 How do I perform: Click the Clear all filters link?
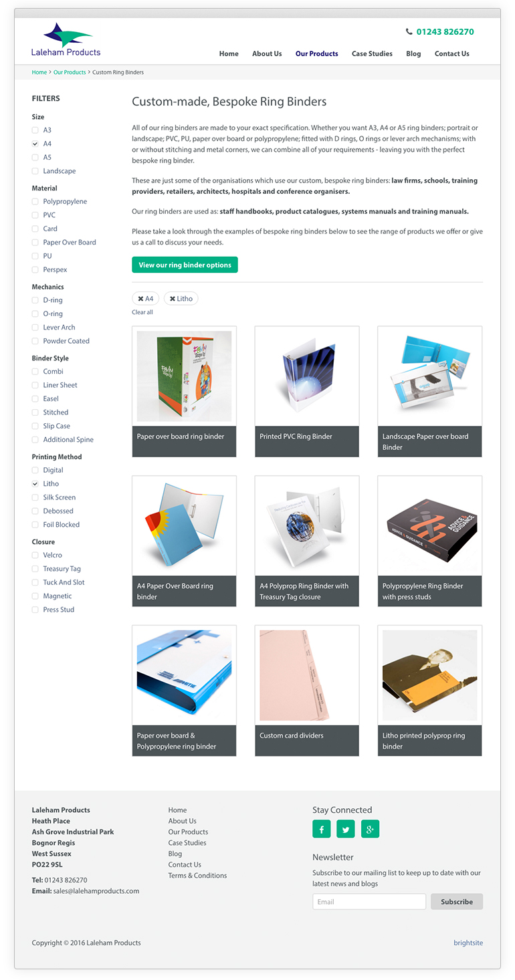(x=142, y=312)
